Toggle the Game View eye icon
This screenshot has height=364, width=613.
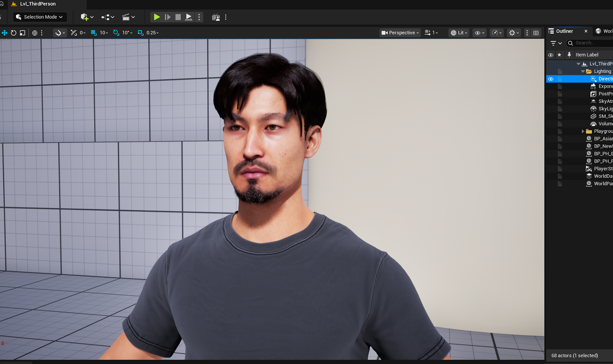(x=478, y=33)
